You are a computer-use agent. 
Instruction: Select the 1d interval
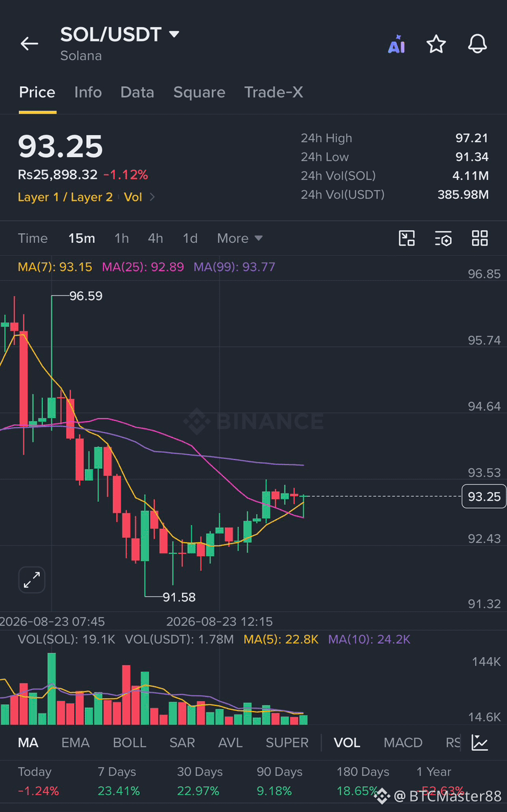click(x=190, y=238)
